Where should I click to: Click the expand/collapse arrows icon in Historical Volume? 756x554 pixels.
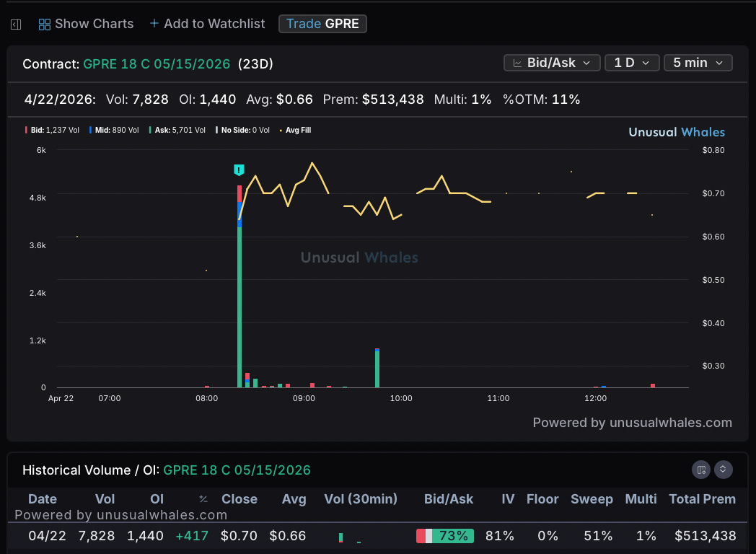pos(724,469)
